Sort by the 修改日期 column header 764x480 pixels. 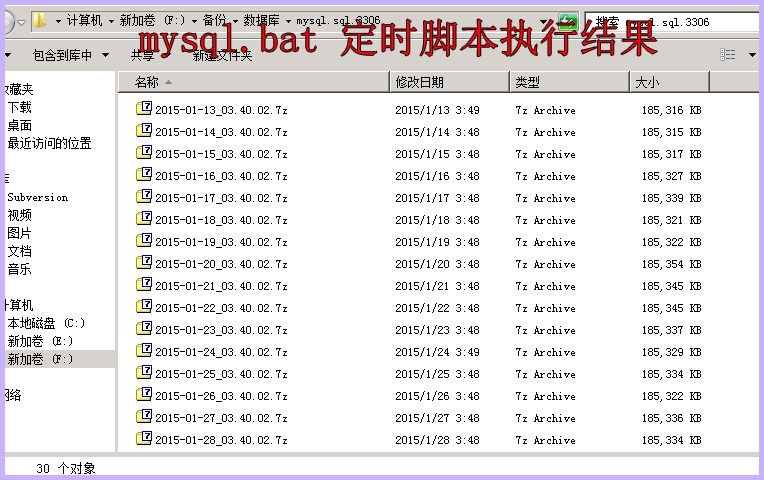pyautogui.click(x=450, y=82)
